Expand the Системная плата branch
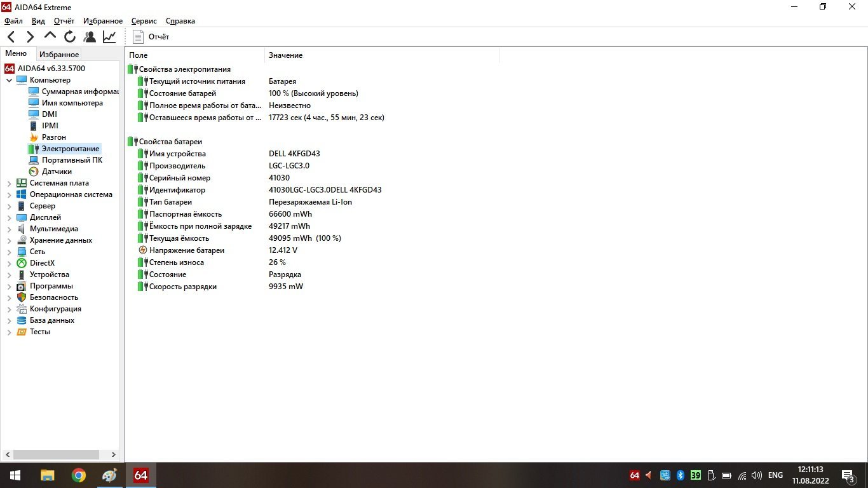The image size is (868, 488). [9, 183]
